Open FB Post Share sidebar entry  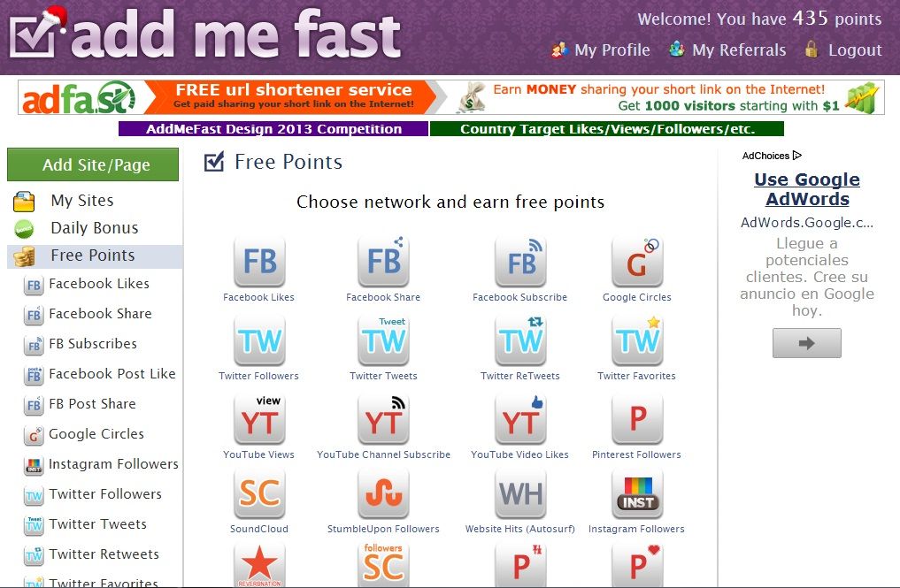click(92, 404)
